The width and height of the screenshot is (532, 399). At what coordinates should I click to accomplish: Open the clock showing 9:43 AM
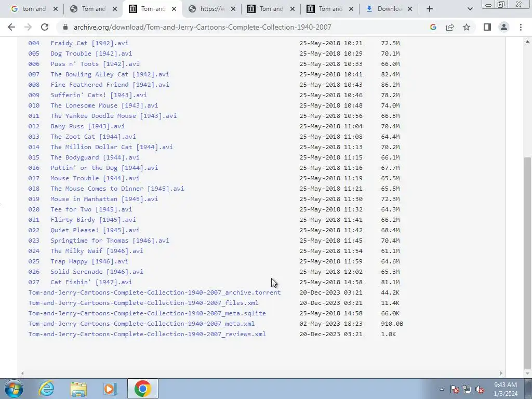point(506,389)
